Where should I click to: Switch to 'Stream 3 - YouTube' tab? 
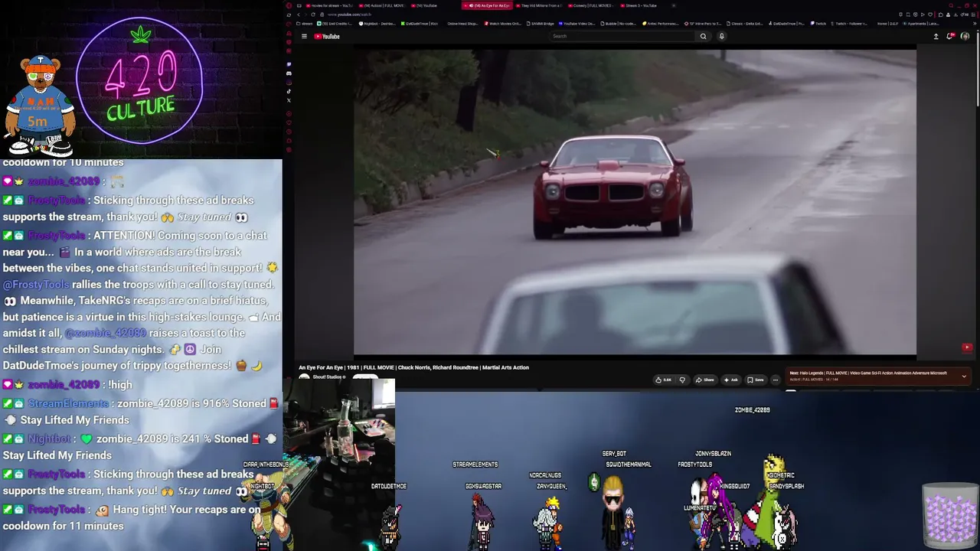tap(639, 5)
